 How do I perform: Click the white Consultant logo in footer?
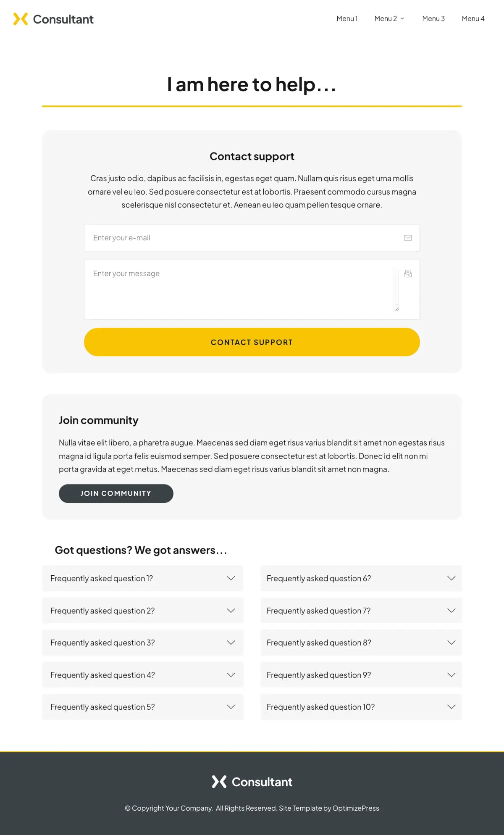(x=252, y=782)
